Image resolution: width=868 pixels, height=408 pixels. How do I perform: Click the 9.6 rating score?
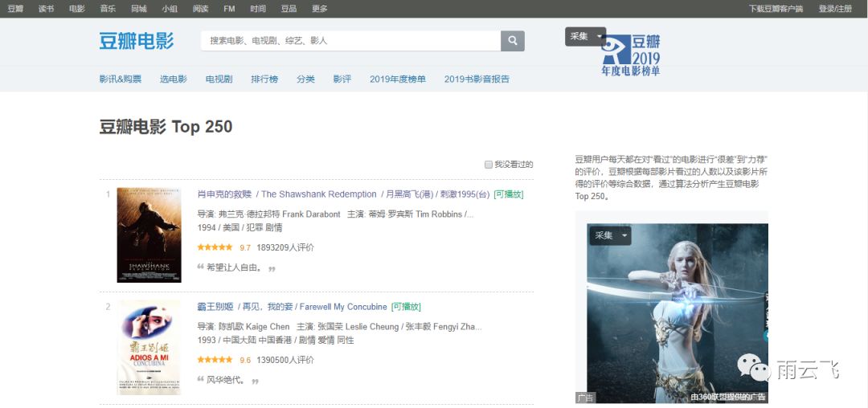(245, 360)
